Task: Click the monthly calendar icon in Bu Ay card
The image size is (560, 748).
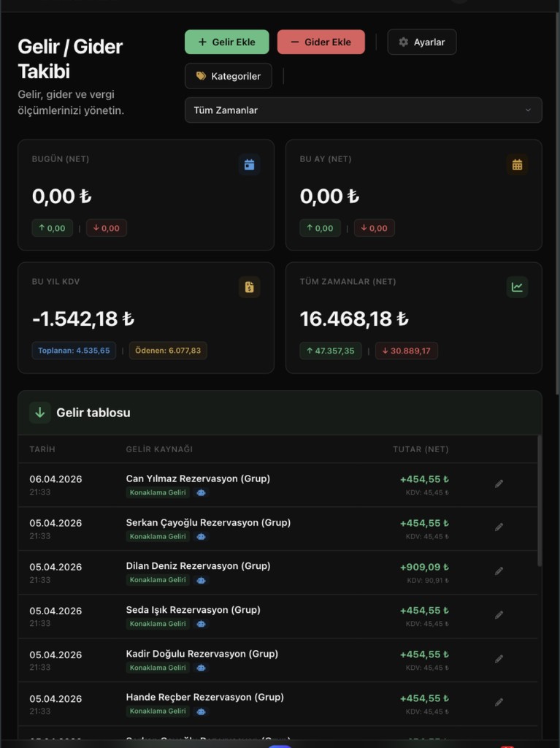Action: [517, 164]
